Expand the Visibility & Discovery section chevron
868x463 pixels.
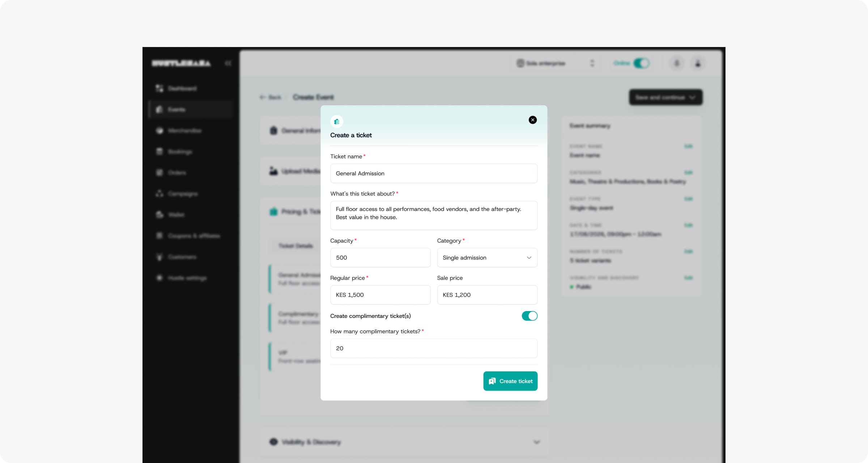point(536,442)
